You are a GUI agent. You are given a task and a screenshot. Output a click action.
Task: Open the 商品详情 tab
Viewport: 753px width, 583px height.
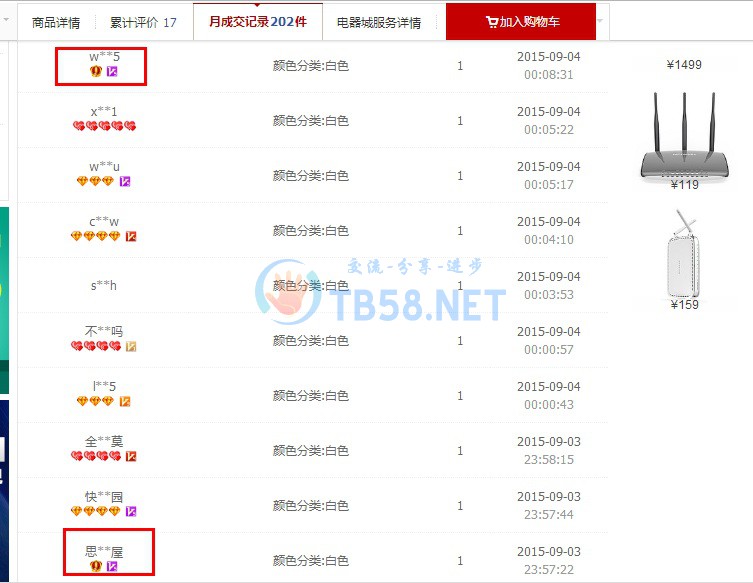[56, 23]
